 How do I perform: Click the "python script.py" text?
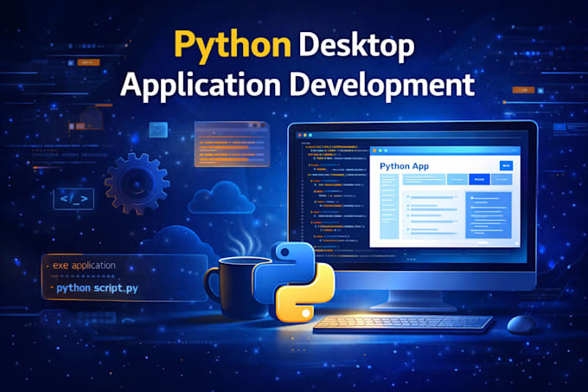click(x=97, y=288)
